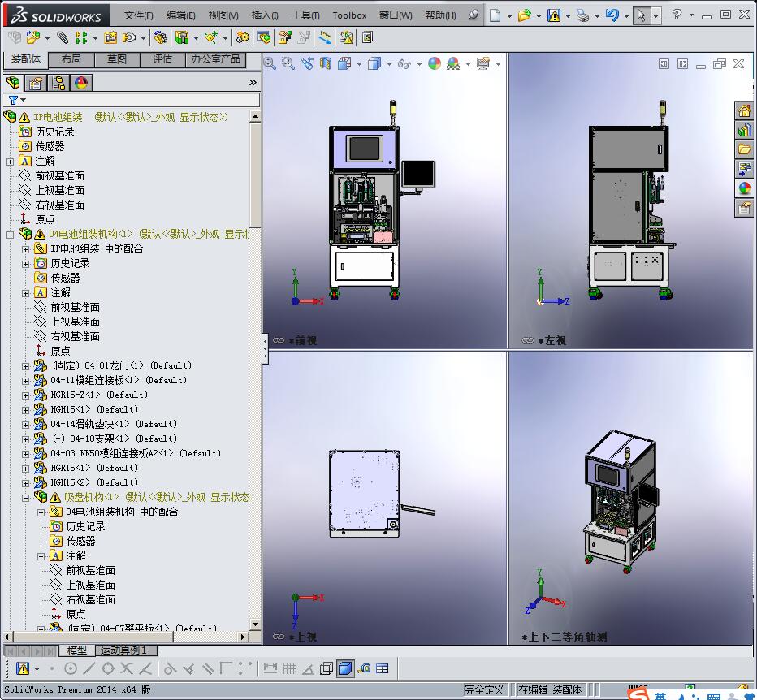Screen dimensions: 757x700
Task: Select the Zoom to Area tool
Action: tap(288, 63)
